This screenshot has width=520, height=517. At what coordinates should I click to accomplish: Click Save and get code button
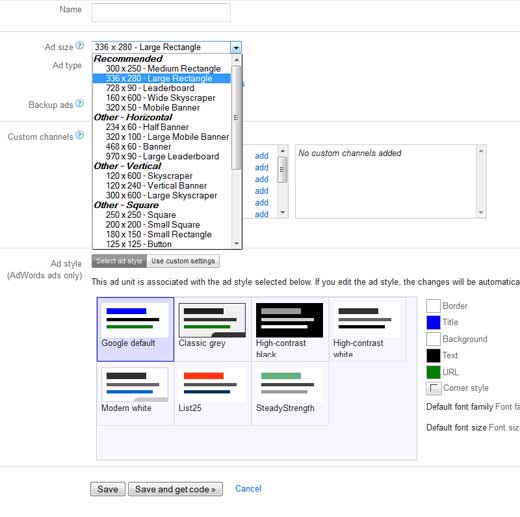175,489
